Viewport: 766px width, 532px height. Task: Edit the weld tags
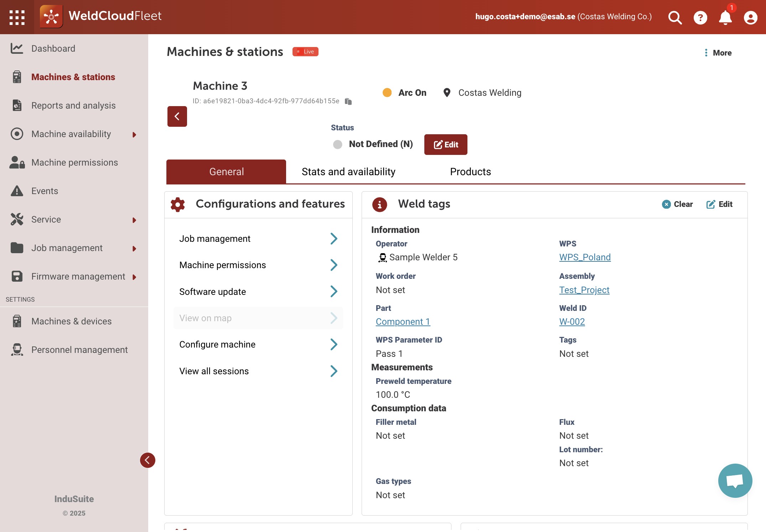(719, 204)
